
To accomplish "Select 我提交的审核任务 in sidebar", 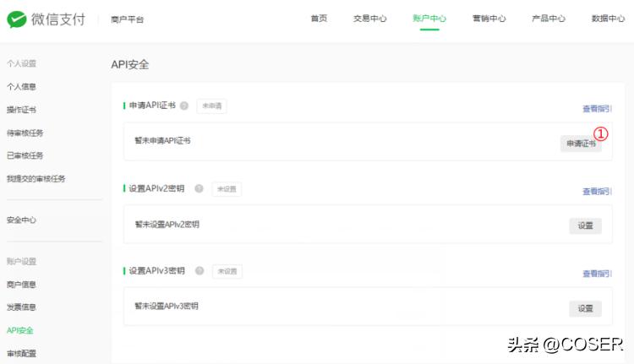I will tap(36, 178).
